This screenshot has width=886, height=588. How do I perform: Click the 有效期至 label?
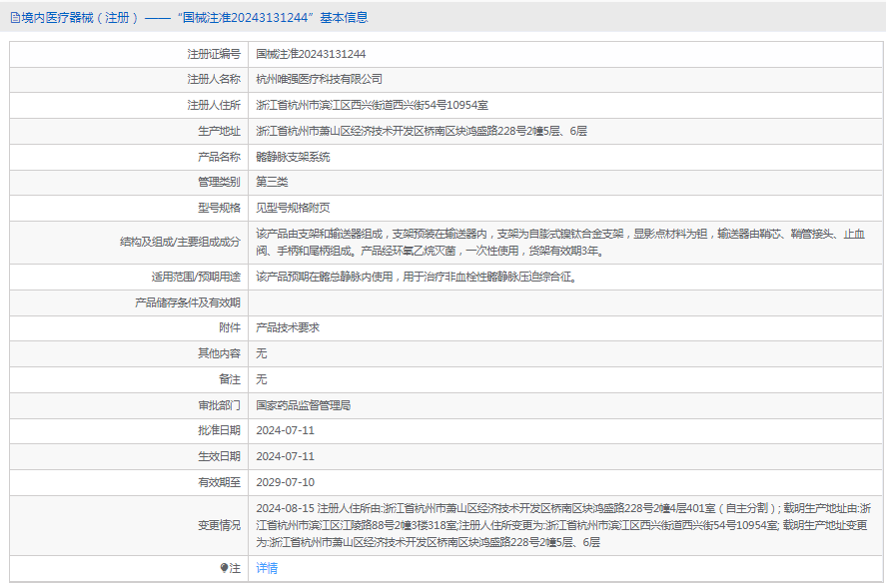tap(219, 482)
